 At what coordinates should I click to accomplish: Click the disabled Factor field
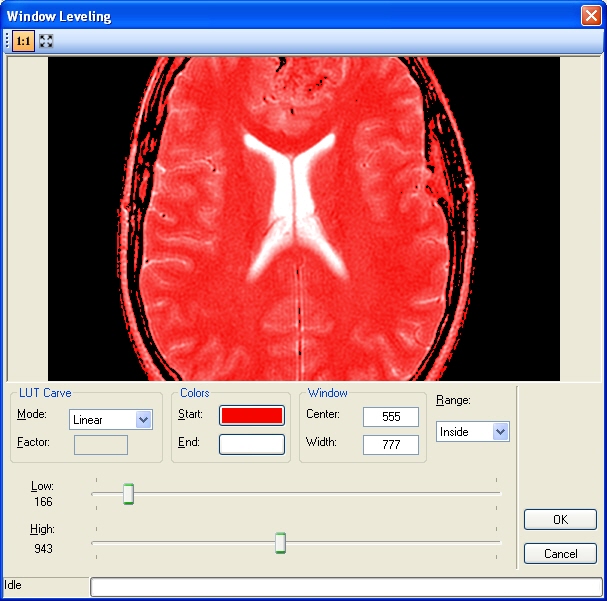coord(101,445)
